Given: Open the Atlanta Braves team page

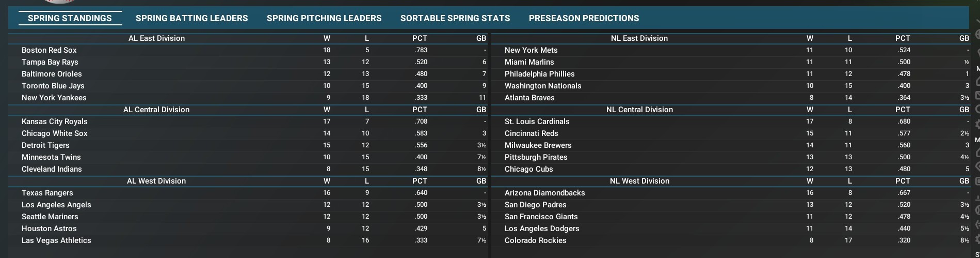Looking at the screenshot, I should (x=529, y=98).
